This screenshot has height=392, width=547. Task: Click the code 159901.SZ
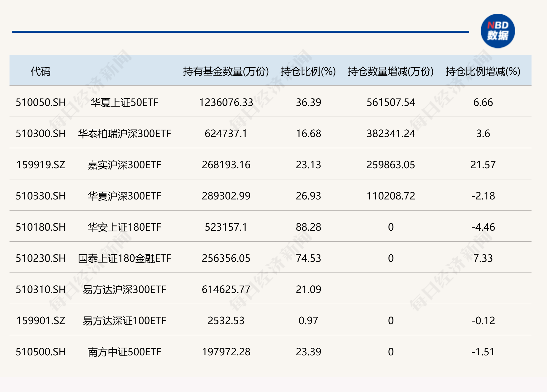pyautogui.click(x=41, y=320)
